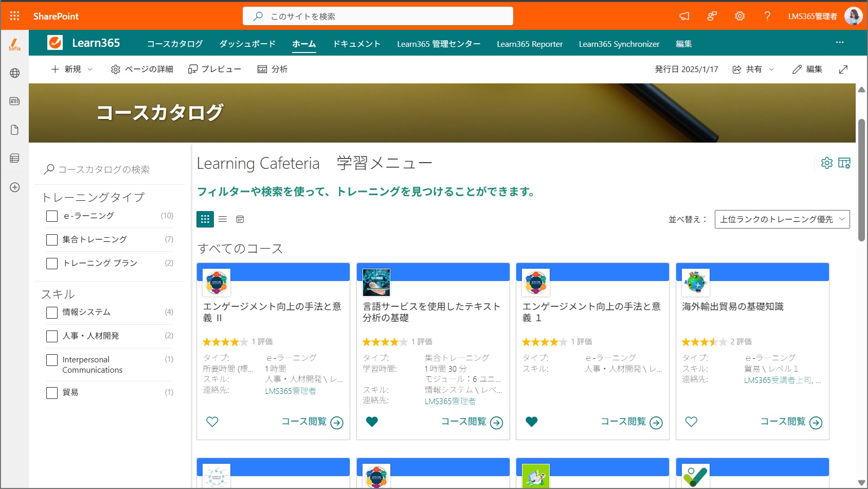The height and width of the screenshot is (489, 868).
Task: Click the megaphone announcements icon in header
Action: (x=684, y=16)
